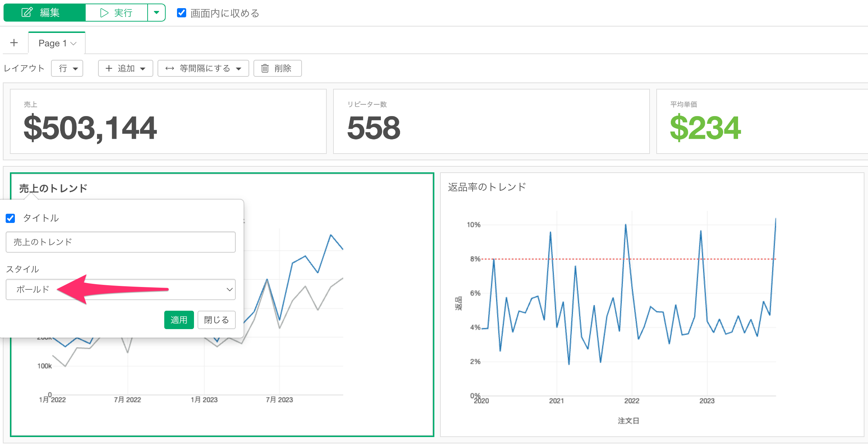Viewport: 868px width, 448px height.
Task: Open dropdown arrow next to 実行
Action: coord(156,13)
